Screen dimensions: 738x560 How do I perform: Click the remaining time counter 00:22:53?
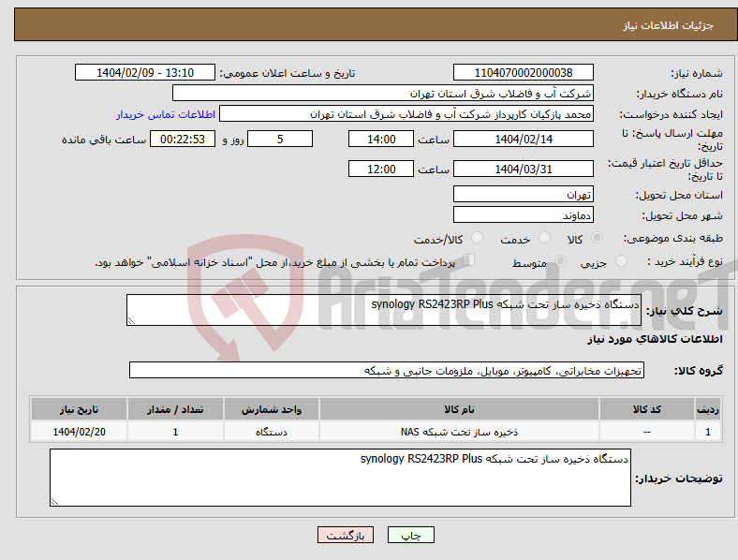183,139
